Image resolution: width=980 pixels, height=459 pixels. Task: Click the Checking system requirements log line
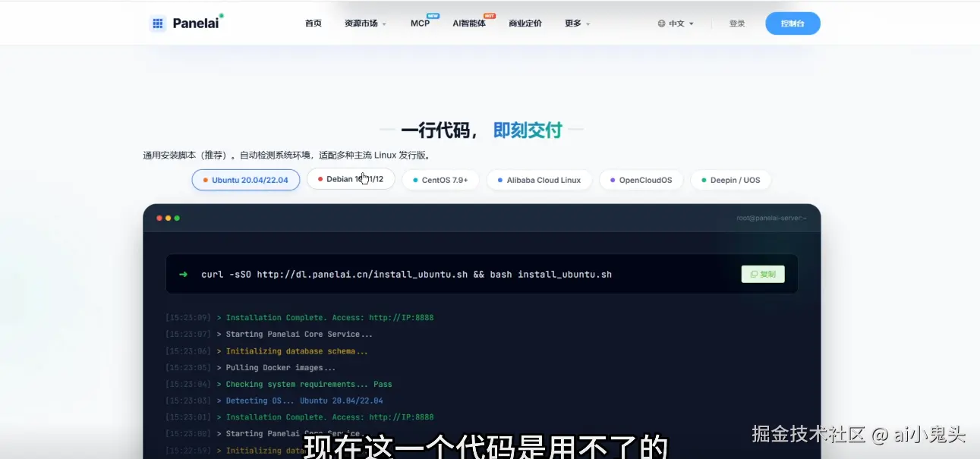(x=279, y=385)
